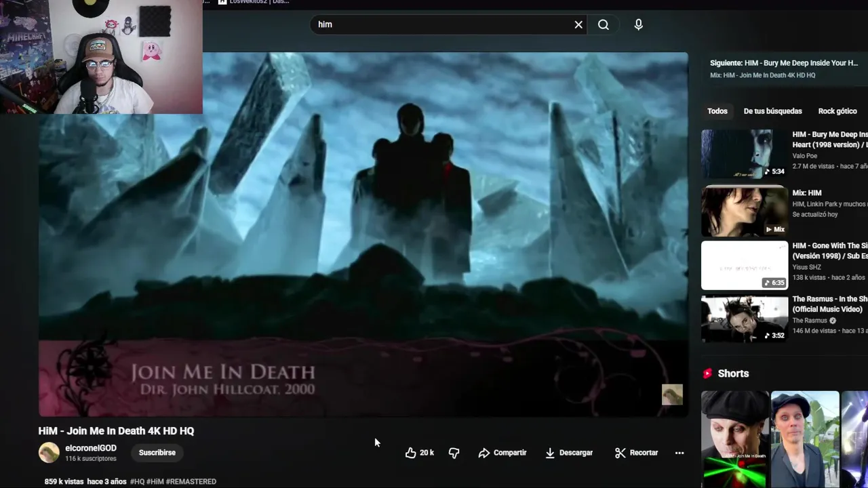Open 'Bury Me Deep Inside' video thumbnail
Screen dimensions: 868x488
pos(745,154)
